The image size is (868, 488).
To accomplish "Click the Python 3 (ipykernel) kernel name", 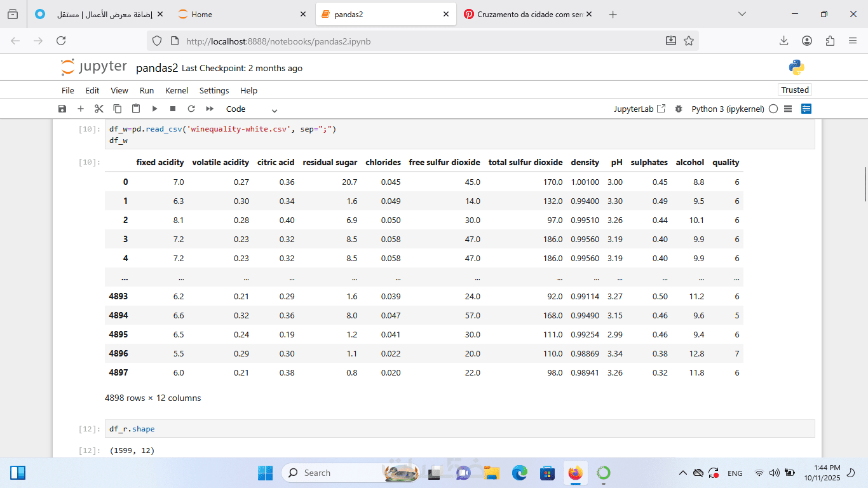I will point(728,109).
